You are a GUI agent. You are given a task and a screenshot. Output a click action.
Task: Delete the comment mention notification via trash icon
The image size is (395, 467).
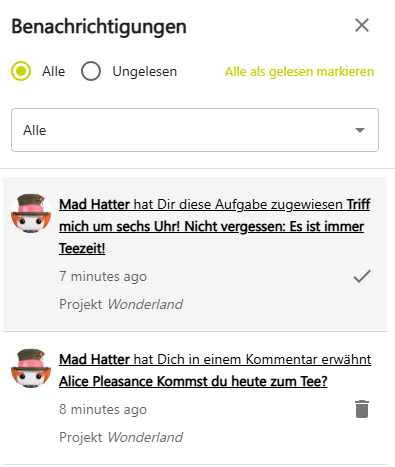(x=362, y=409)
